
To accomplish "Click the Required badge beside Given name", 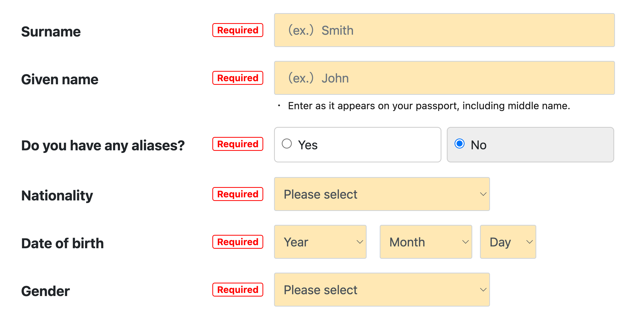I will [238, 78].
